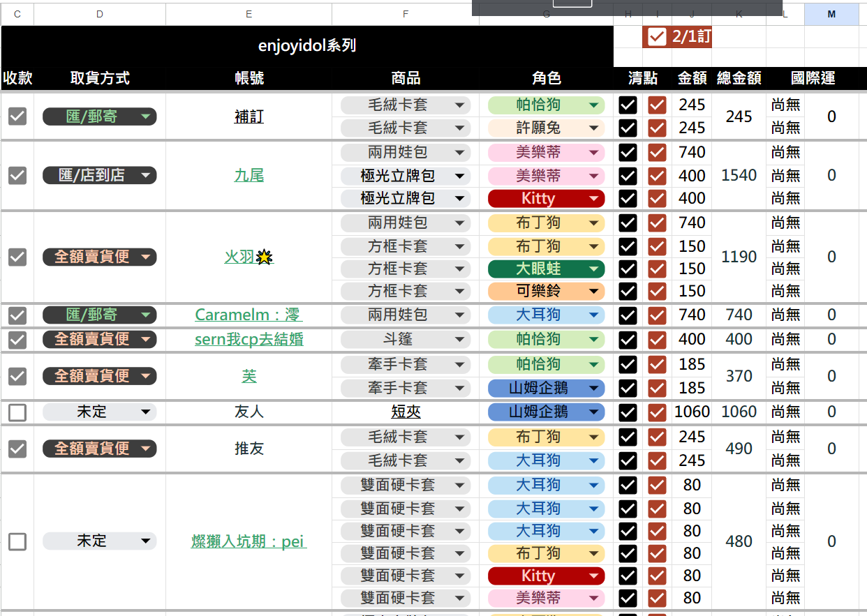Toggle the red checkbox in the 斗篷 row
This screenshot has height=616, width=867.
point(657,340)
